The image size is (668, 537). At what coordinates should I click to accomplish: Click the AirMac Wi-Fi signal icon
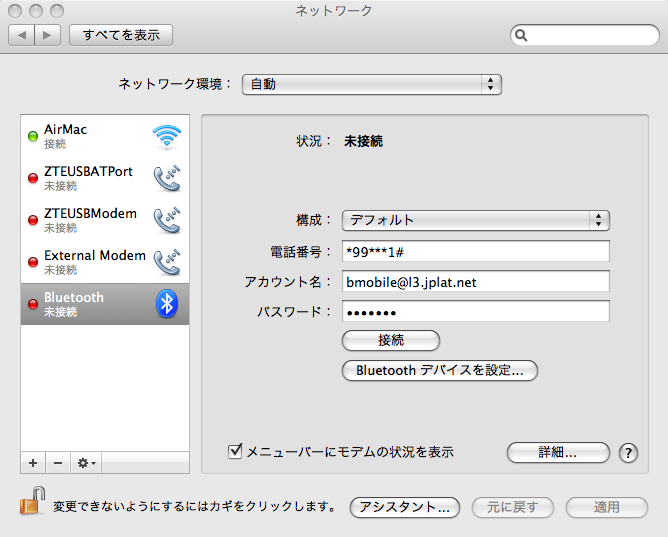pyautogui.click(x=167, y=136)
